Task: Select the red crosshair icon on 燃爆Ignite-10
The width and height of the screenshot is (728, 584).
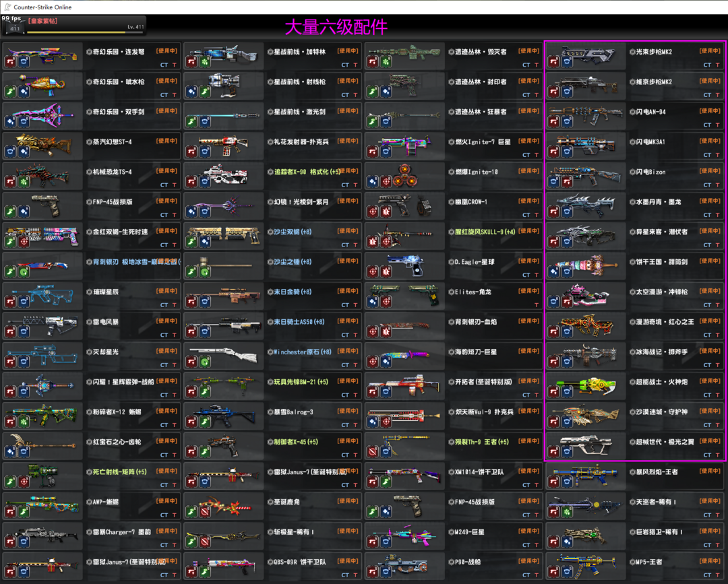Action: point(386,181)
